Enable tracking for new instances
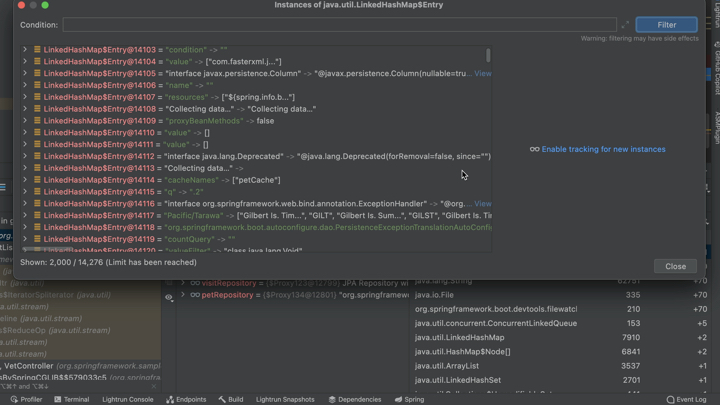This screenshot has width=720, height=405. tap(602, 149)
